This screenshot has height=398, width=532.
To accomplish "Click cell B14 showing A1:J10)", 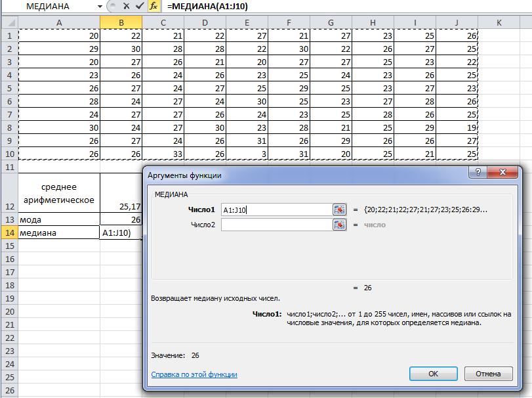I will [121, 232].
